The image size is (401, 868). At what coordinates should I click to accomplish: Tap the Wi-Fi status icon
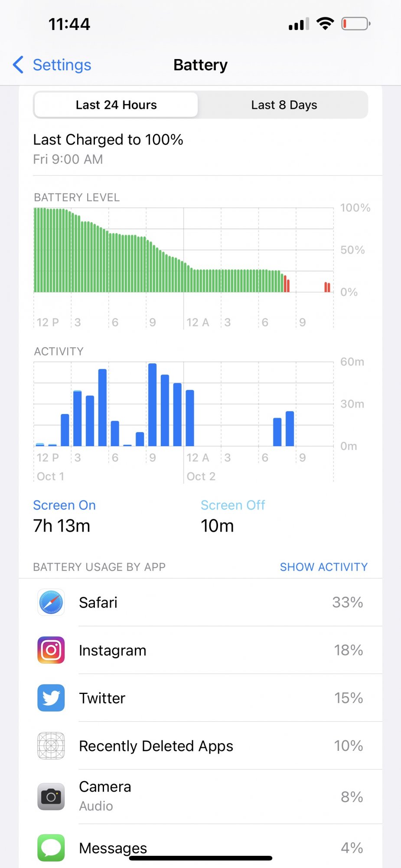pos(325,23)
